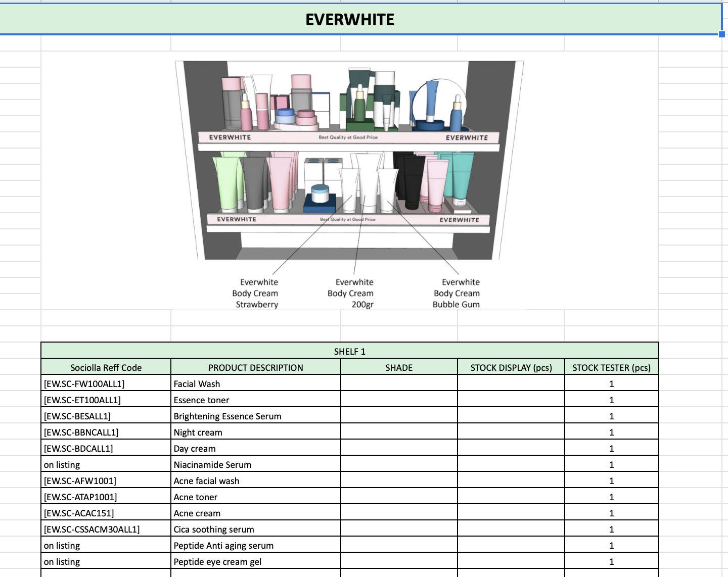Select the Sociolla Reff Code column header

(106, 367)
